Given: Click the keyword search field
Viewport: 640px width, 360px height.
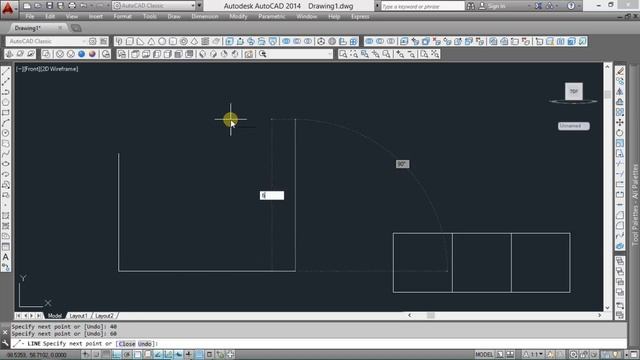Looking at the screenshot, I should (422, 6).
